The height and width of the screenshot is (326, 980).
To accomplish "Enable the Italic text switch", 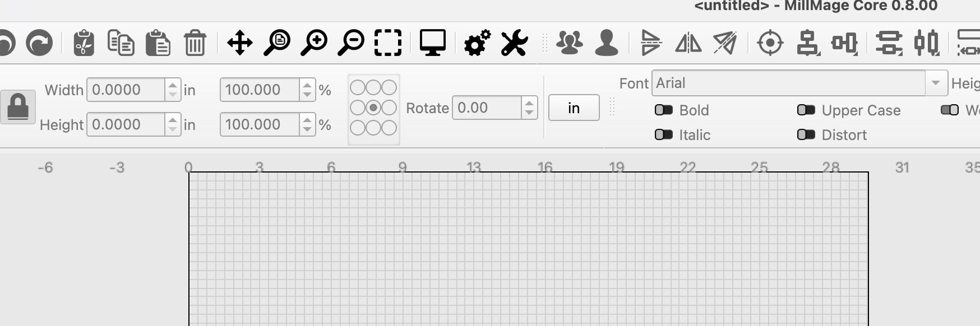I will coord(664,134).
